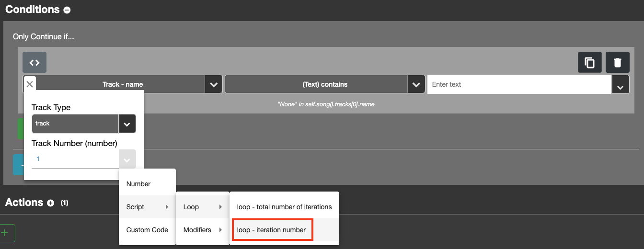
Task: Open the Track - name dropdown arrow
Action: (x=214, y=84)
